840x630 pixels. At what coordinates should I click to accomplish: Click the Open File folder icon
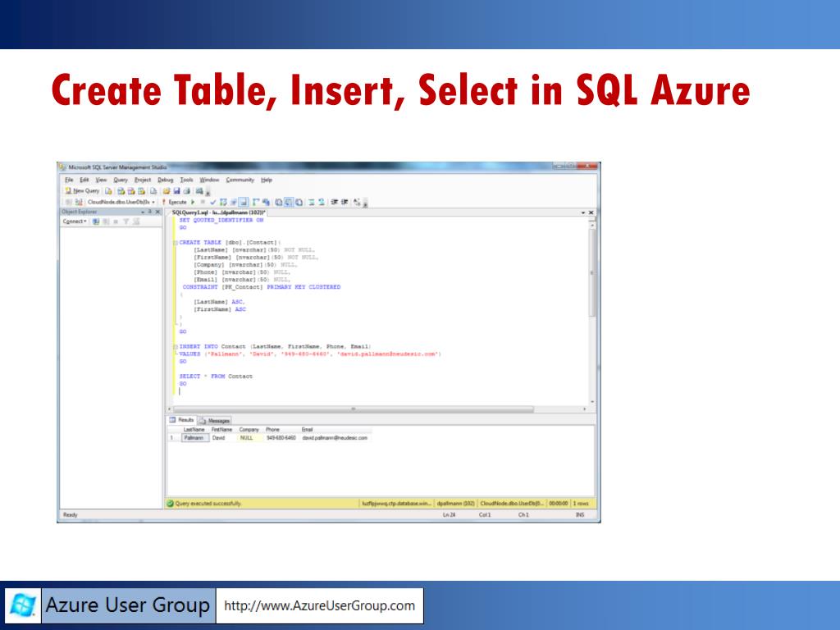(167, 190)
